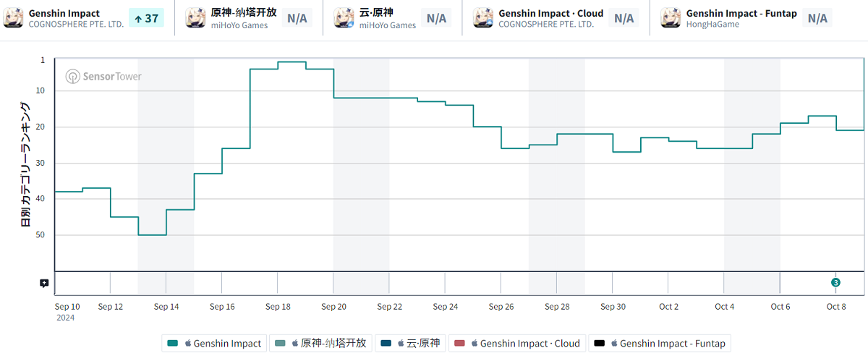The image size is (868, 356).
Task: Click the 云·原神 app icon
Action: pyautogui.click(x=344, y=18)
